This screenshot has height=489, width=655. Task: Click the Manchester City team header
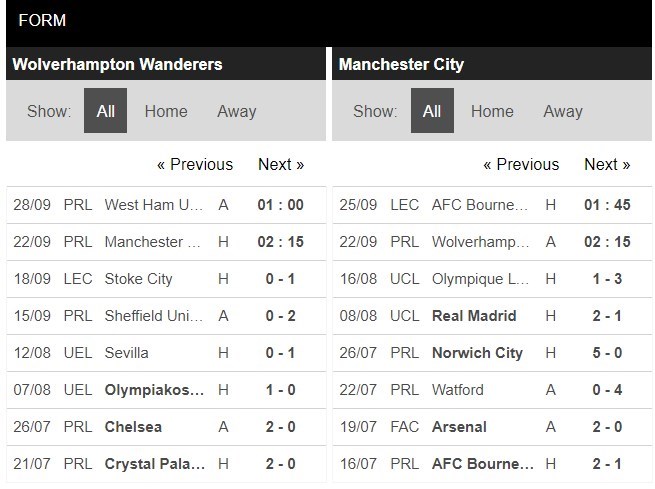[402, 65]
